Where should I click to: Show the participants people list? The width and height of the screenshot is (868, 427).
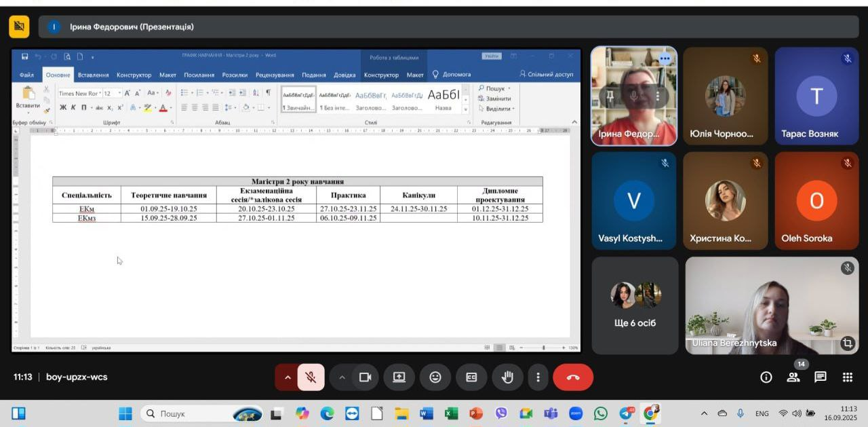click(793, 377)
